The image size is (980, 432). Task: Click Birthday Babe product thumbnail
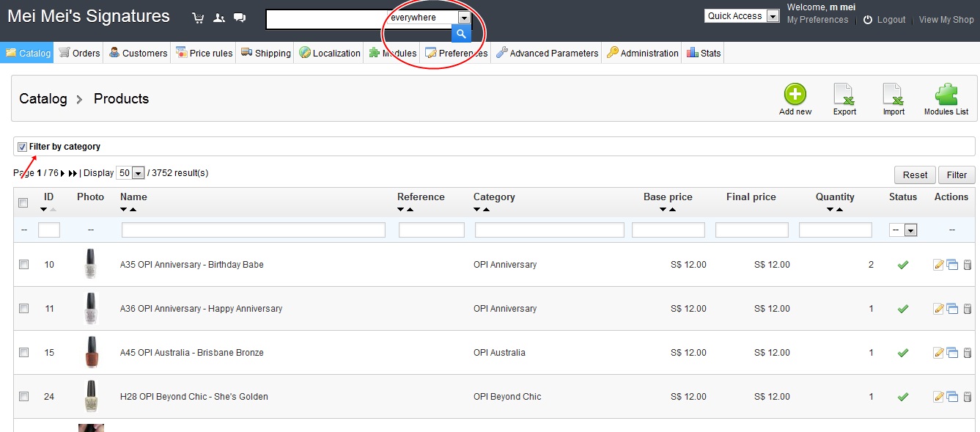coord(90,264)
